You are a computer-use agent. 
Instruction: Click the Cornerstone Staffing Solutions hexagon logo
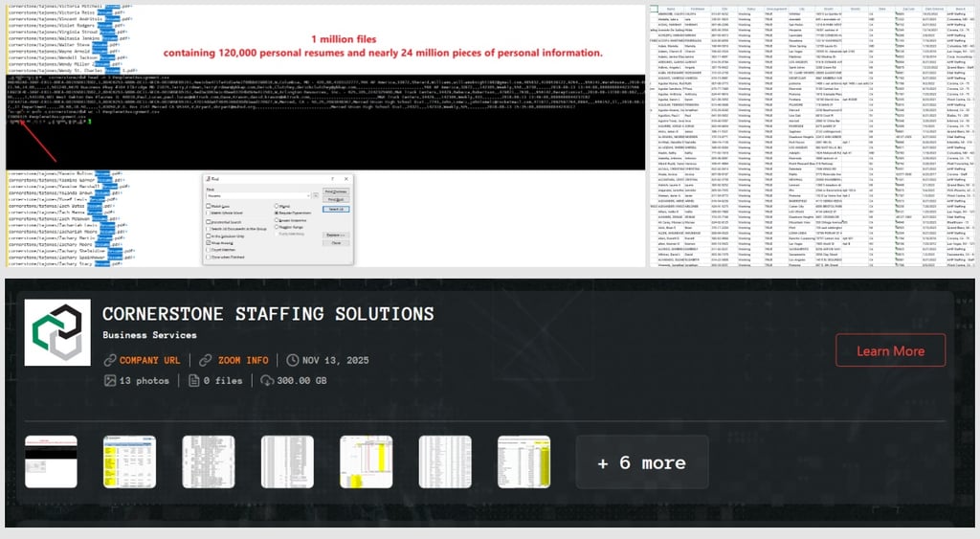57,332
